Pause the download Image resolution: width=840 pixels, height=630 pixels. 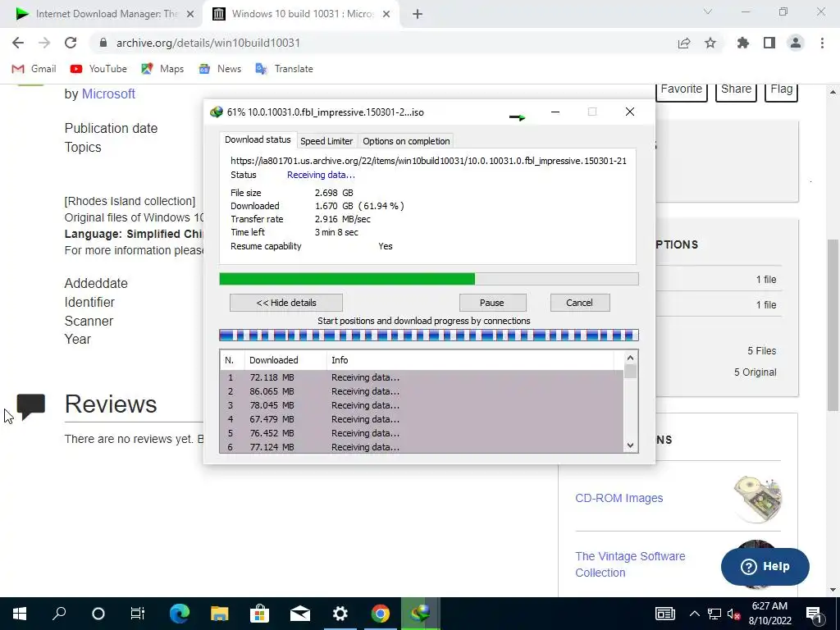point(492,303)
